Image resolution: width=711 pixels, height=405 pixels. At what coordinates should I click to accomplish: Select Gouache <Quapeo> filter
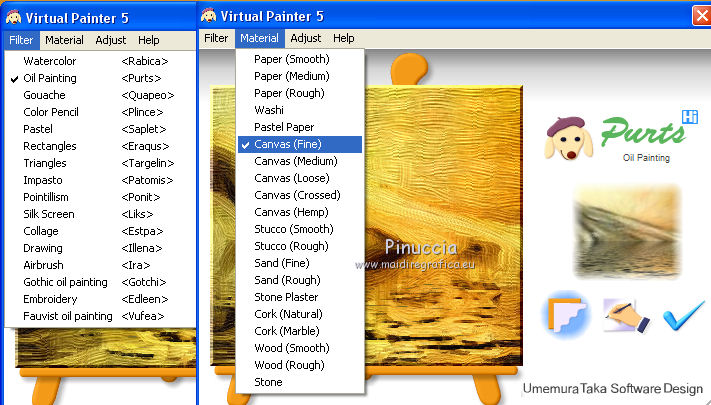pyautogui.click(x=100, y=95)
